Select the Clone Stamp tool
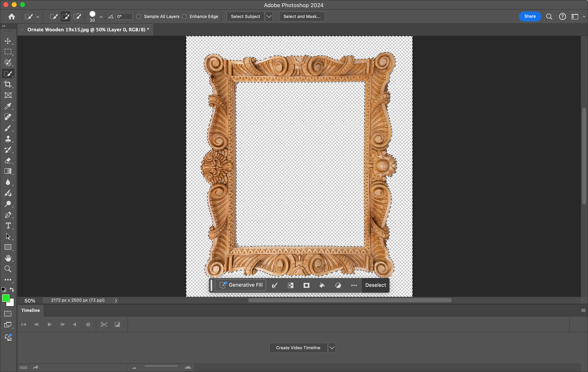The image size is (588, 372). point(8,139)
